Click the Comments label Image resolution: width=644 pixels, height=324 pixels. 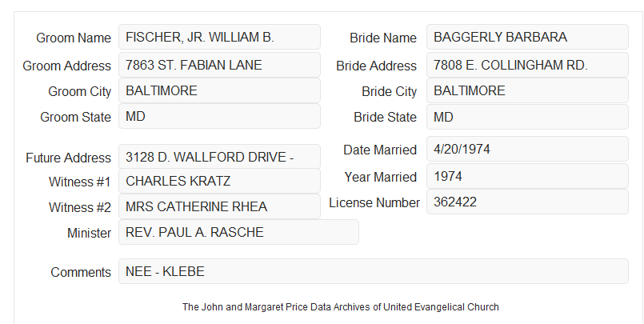tap(81, 272)
